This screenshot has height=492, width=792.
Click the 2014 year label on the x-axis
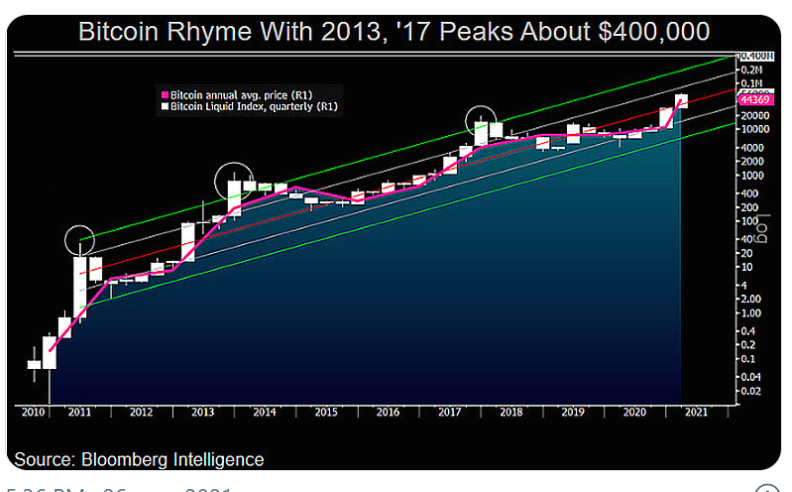tap(264, 412)
